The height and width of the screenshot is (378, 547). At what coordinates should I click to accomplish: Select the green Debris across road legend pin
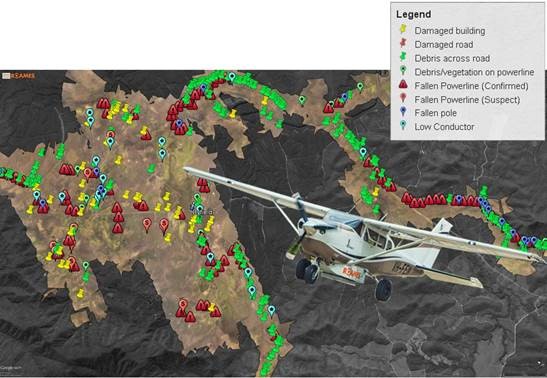403,57
